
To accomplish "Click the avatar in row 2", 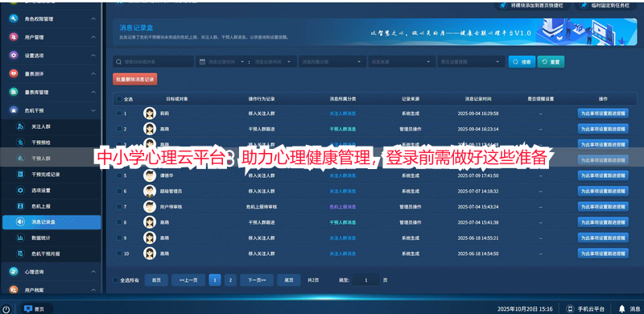I will pos(150,129).
